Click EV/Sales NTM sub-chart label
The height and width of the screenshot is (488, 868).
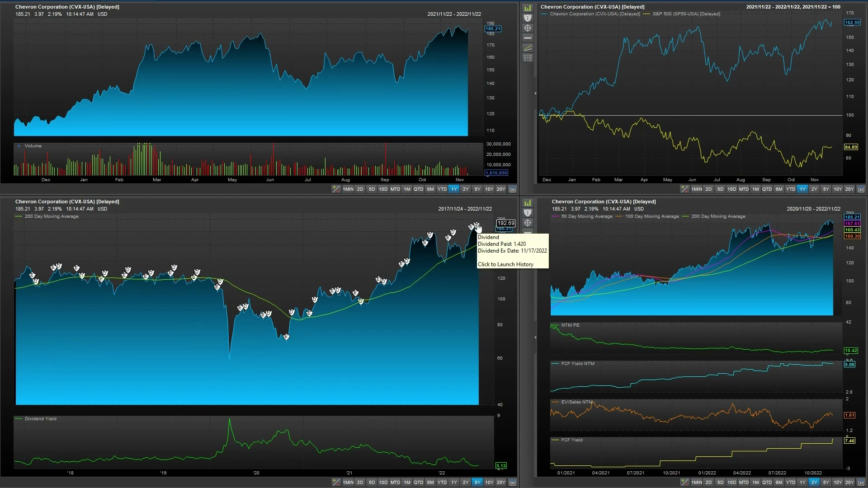(x=577, y=402)
